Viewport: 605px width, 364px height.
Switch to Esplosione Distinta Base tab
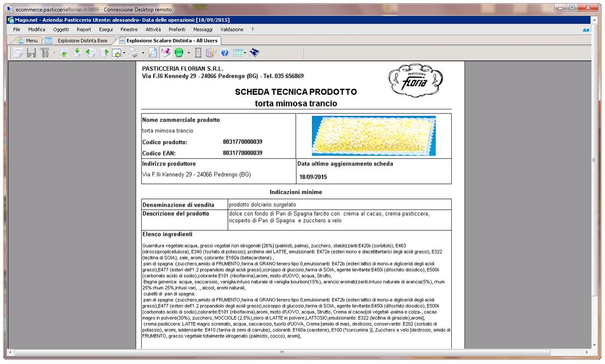pos(79,40)
